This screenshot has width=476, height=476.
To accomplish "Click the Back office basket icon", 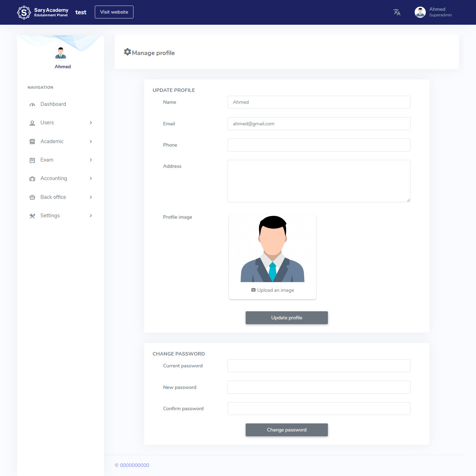I will pos(32,197).
